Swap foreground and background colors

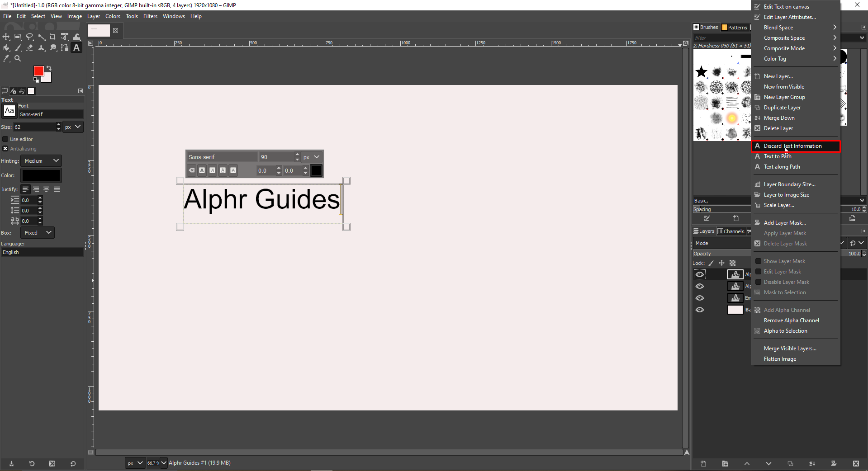(x=49, y=68)
